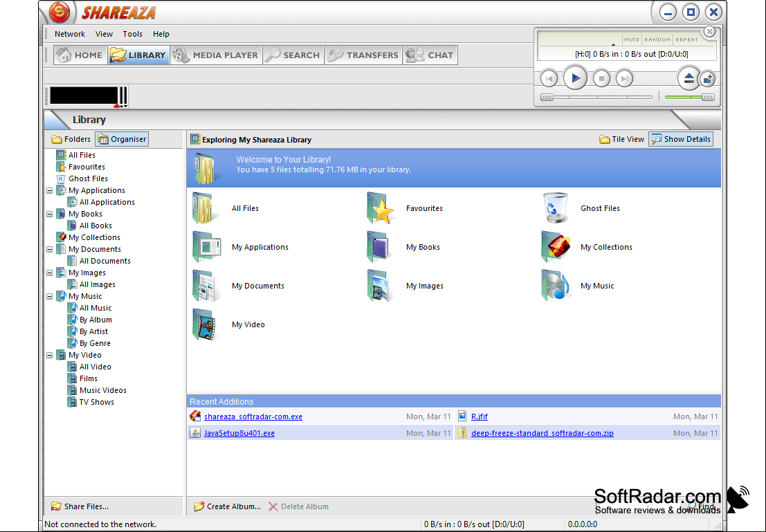This screenshot has width=766, height=532.
Task: Select By Album in the tree
Action: point(95,320)
